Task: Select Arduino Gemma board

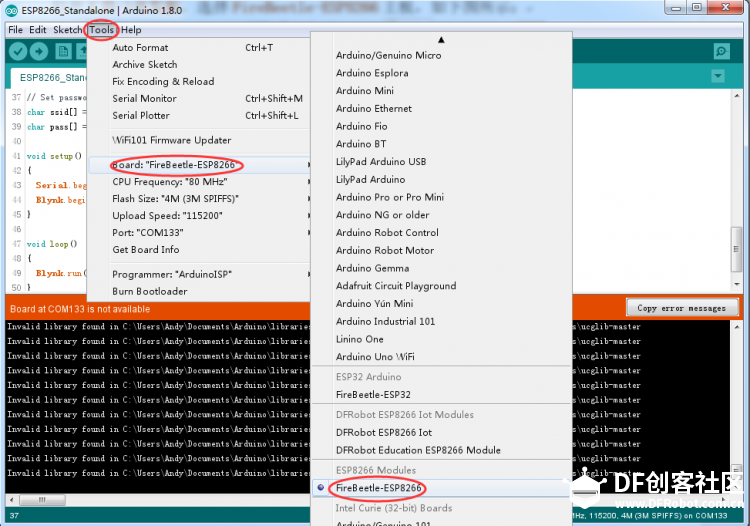Action: coord(441,268)
